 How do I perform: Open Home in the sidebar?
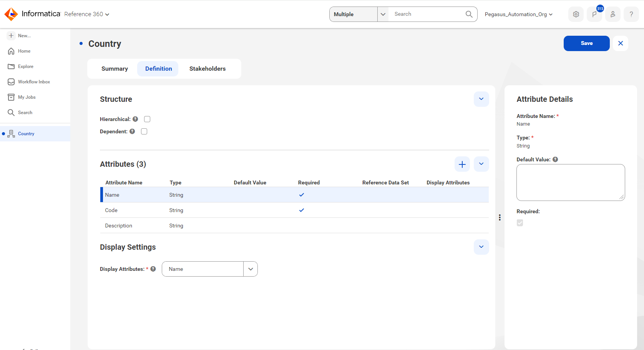24,51
